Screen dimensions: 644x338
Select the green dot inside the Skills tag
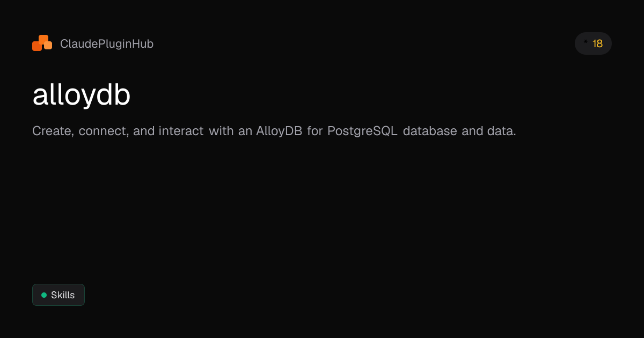coord(44,295)
